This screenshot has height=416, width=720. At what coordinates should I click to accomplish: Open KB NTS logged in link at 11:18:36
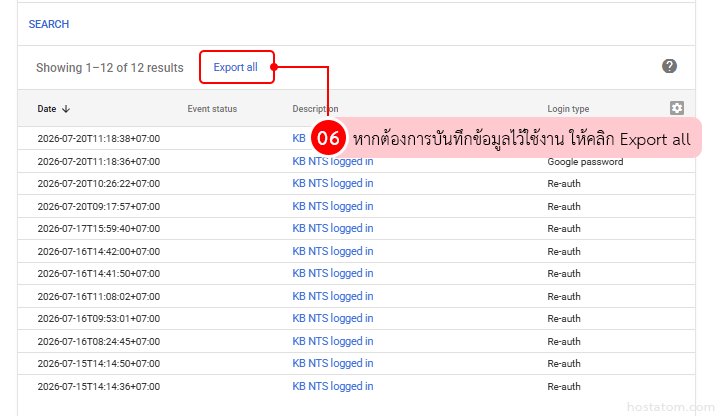tap(333, 161)
